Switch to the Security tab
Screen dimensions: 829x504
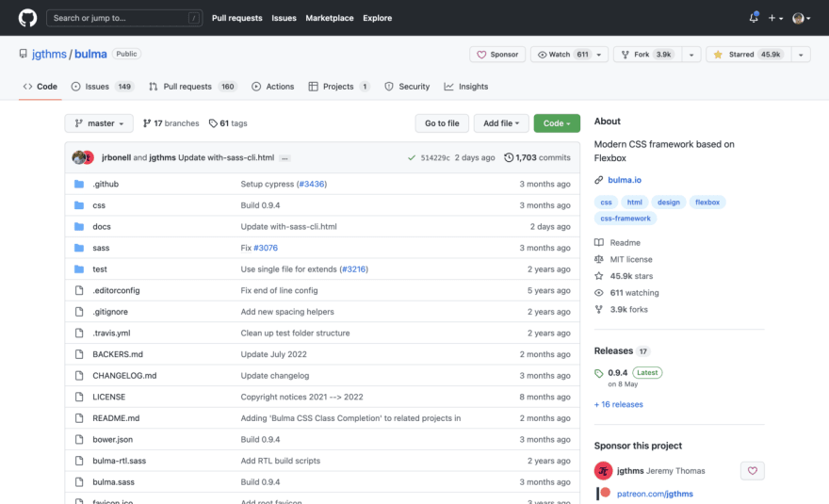click(407, 87)
